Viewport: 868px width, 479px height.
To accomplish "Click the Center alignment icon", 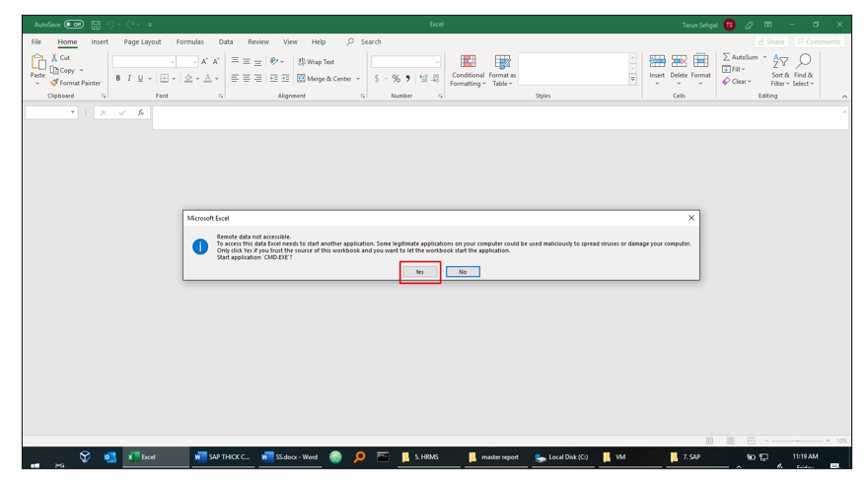I will click(x=247, y=79).
